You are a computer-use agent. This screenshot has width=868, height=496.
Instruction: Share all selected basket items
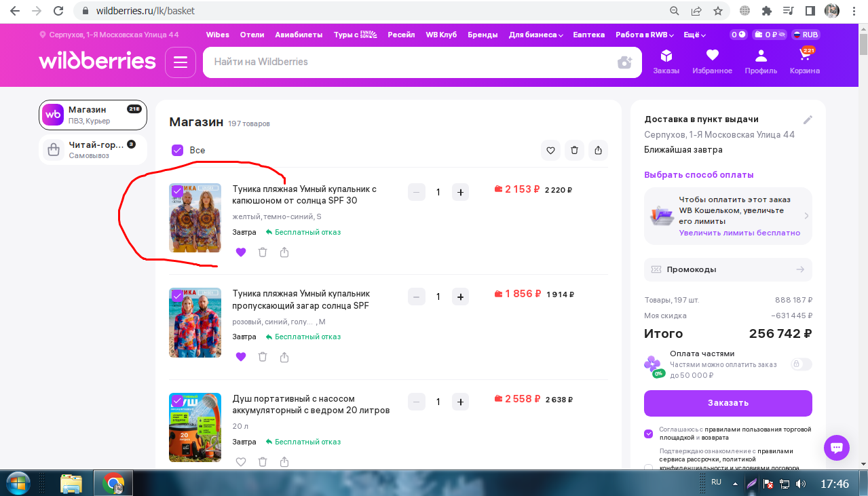click(598, 151)
